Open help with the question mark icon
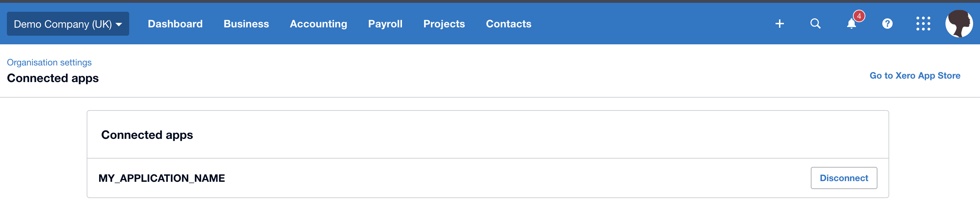Screen dimensions: 980x223 (887, 23)
